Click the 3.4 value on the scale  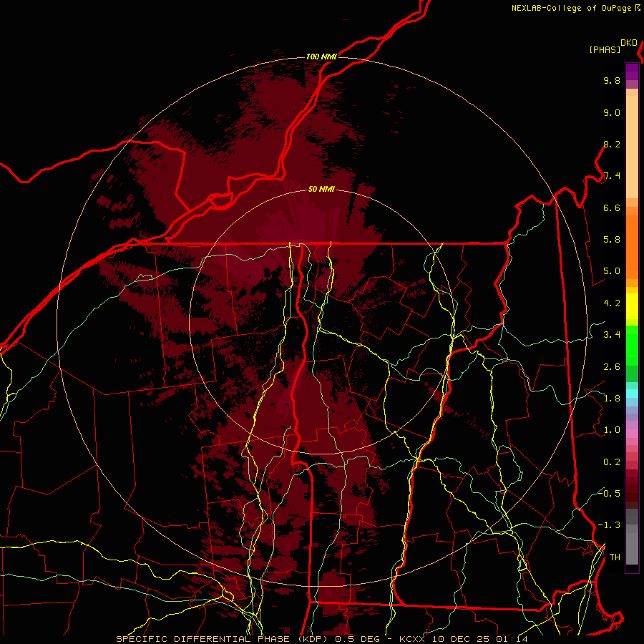(x=612, y=335)
